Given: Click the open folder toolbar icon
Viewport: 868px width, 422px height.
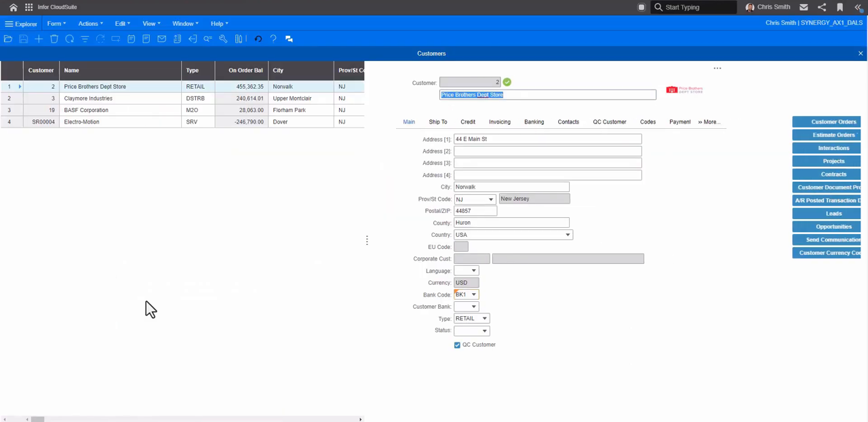Looking at the screenshot, I should click(8, 39).
